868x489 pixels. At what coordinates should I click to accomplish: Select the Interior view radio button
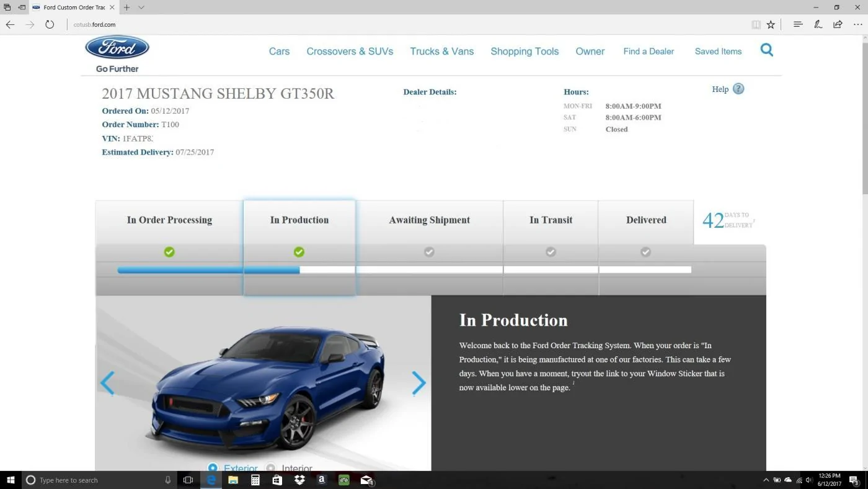pyautogui.click(x=270, y=468)
